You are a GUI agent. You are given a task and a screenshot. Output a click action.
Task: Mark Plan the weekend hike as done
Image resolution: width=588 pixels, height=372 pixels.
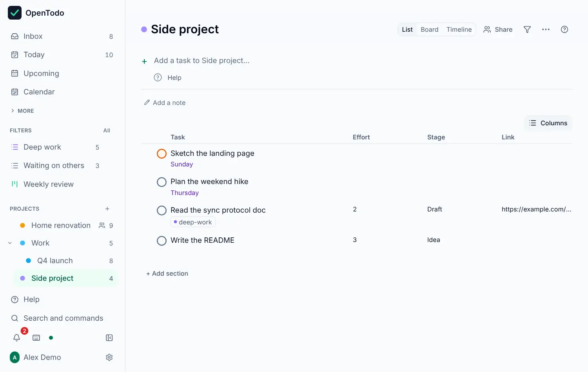[162, 182]
